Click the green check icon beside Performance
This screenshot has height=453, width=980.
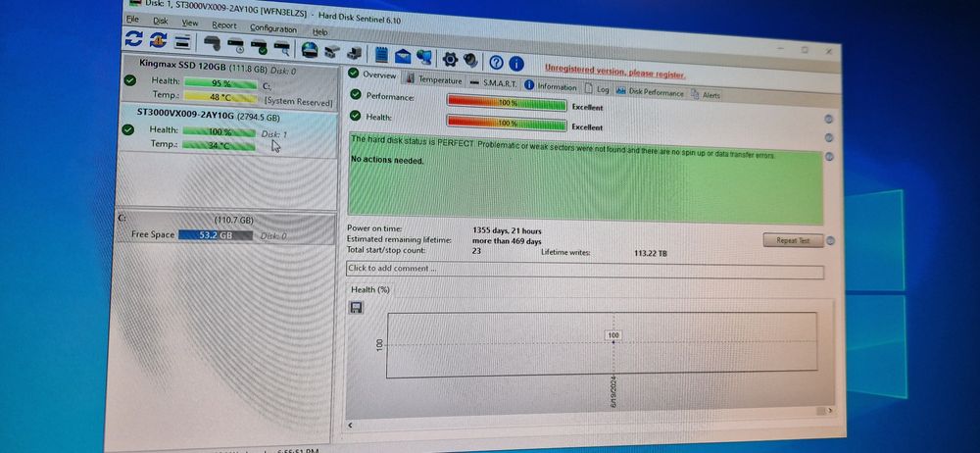(356, 94)
